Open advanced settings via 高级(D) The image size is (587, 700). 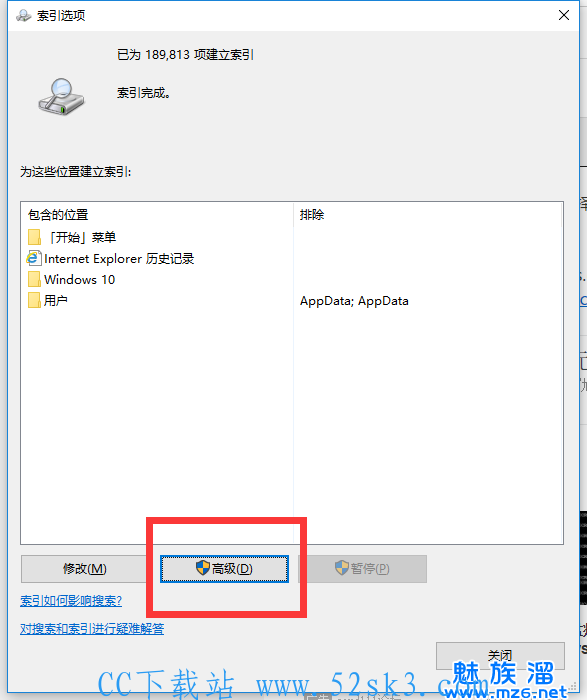225,569
